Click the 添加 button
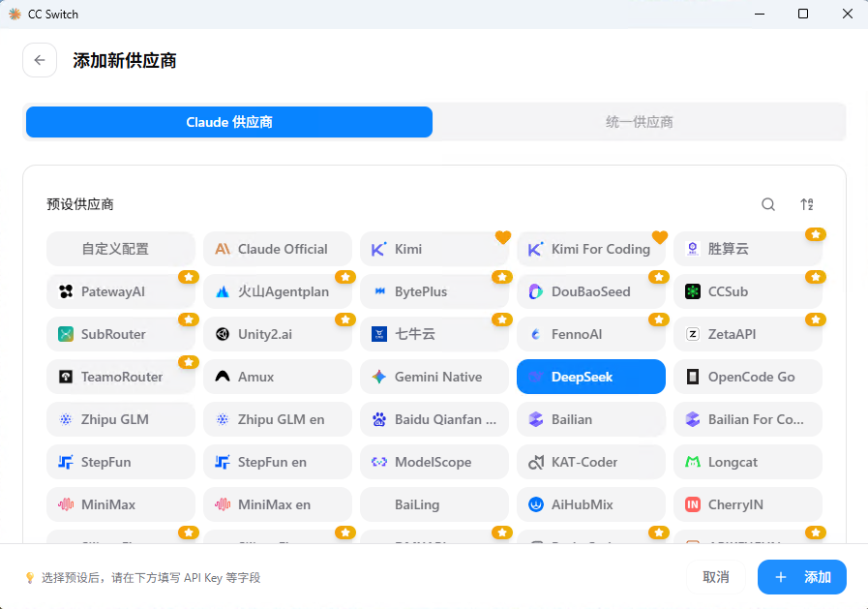 (x=801, y=577)
